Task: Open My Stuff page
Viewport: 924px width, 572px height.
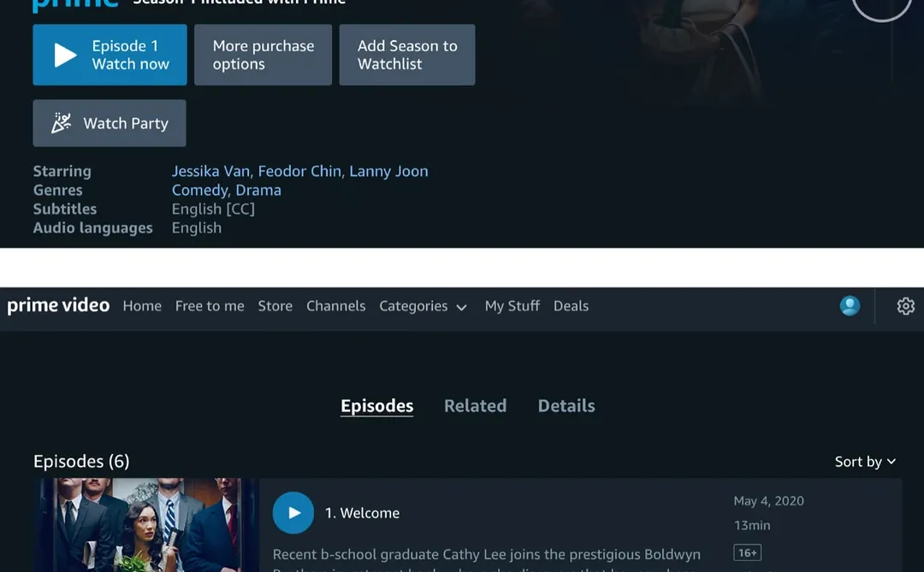Action: [x=512, y=306]
